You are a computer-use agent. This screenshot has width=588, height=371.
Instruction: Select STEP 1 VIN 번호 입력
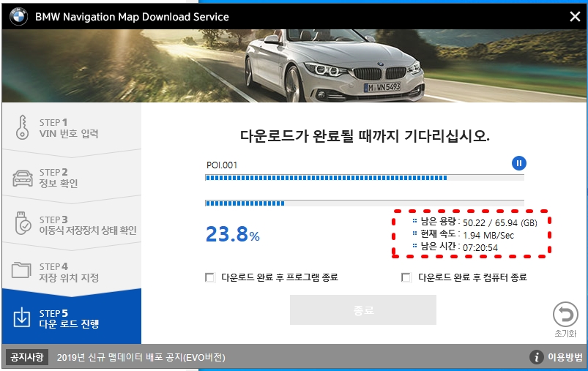pyautogui.click(x=72, y=128)
